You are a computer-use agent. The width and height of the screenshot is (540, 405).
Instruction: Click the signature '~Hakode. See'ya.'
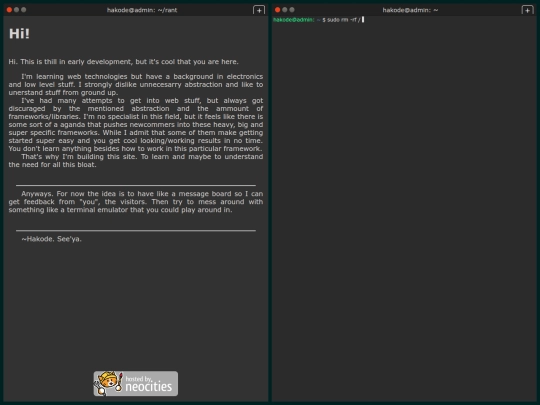52,239
